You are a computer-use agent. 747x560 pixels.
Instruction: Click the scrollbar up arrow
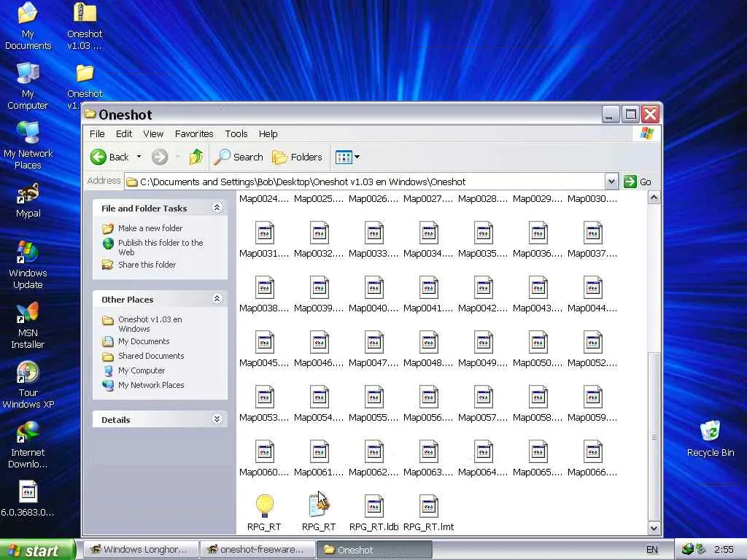(654, 198)
